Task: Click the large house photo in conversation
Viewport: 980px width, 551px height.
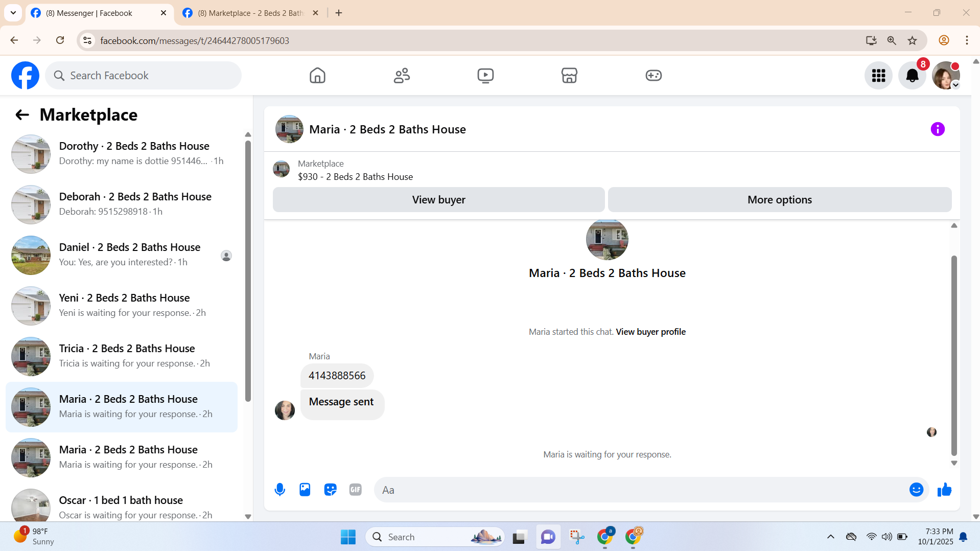Action: 607,239
